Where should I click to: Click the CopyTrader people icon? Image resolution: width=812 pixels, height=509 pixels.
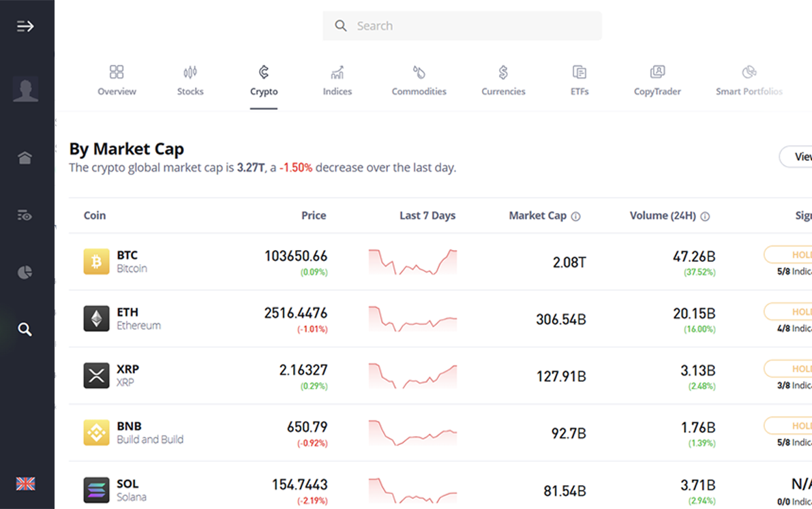click(657, 72)
